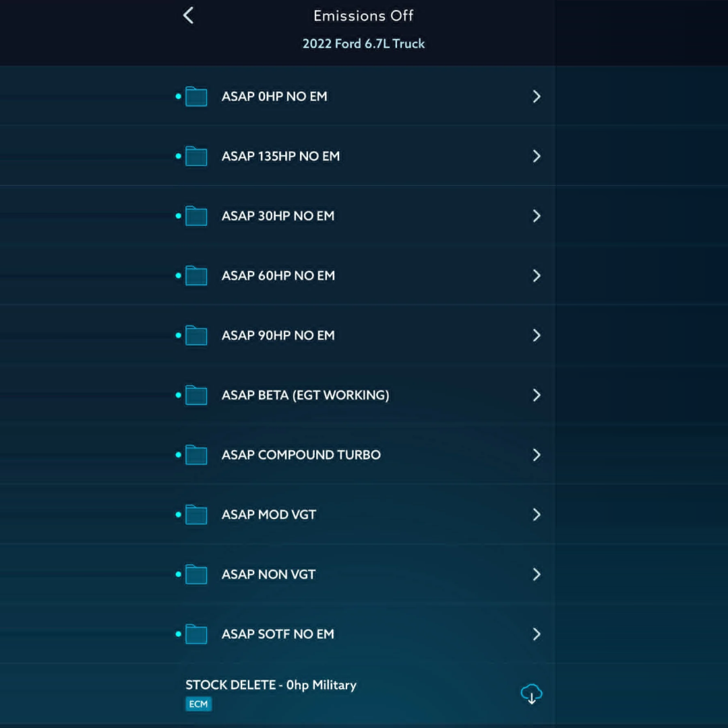Screen dimensions: 728x728
Task: Open the ASAP MOD VGT folder icon
Action: click(196, 514)
